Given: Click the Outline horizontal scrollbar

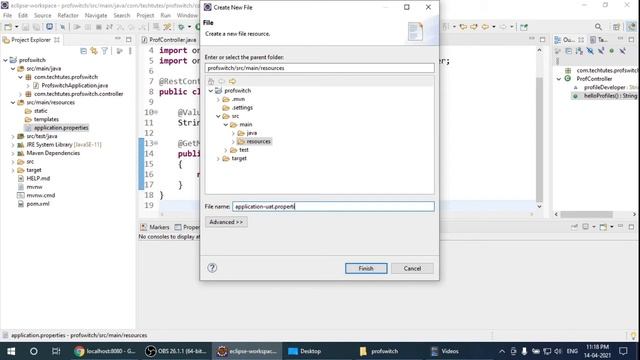Looking at the screenshot, I should click(x=587, y=214).
